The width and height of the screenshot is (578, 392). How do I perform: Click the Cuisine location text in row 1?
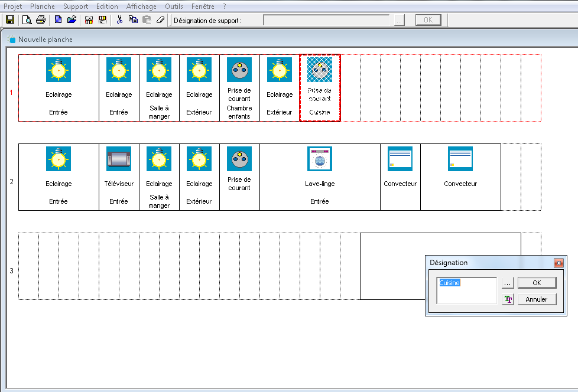(x=320, y=112)
